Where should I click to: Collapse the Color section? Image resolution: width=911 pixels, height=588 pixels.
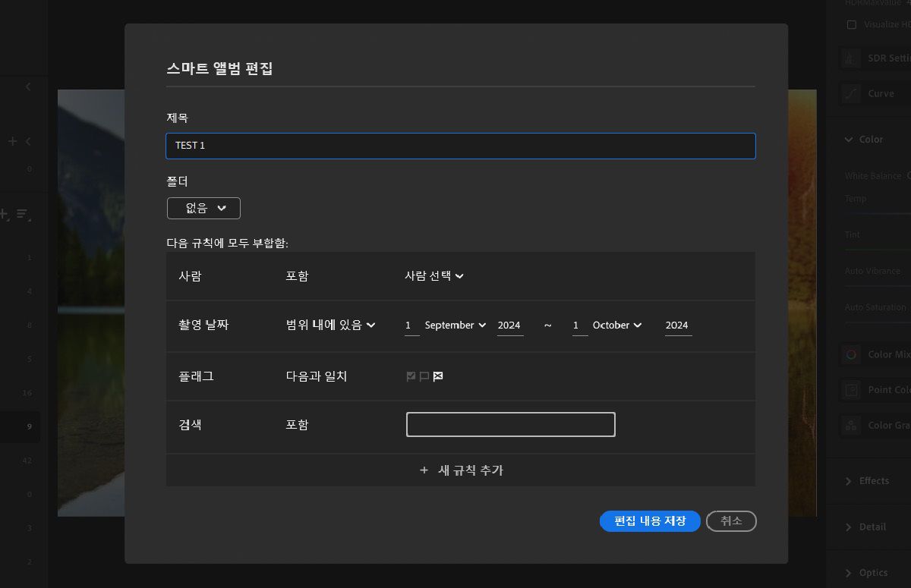click(x=847, y=139)
